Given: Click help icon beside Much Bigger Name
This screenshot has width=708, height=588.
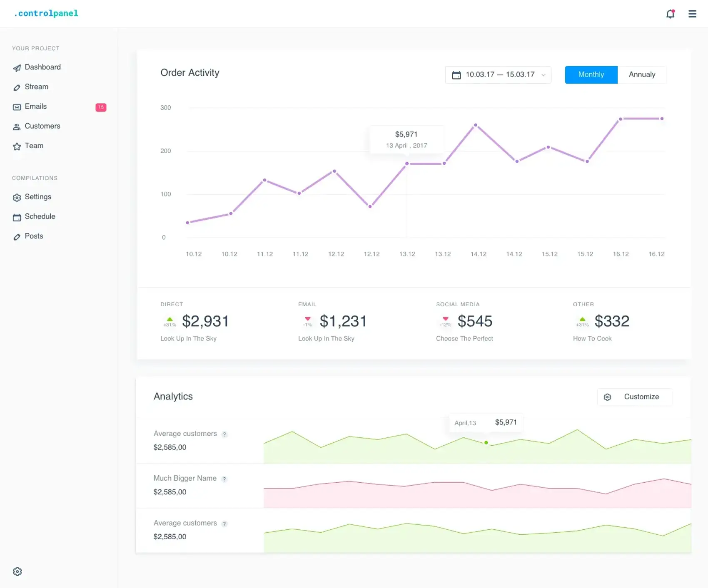Looking at the screenshot, I should [224, 479].
